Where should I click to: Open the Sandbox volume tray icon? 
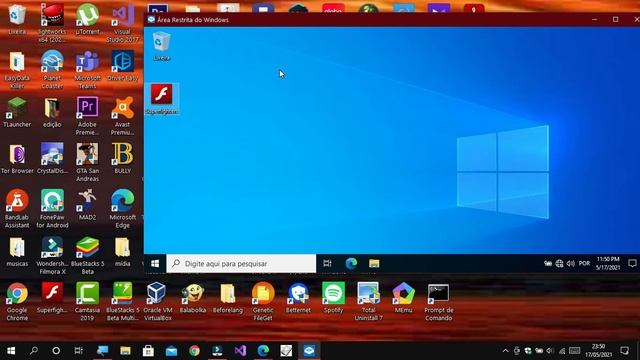pos(571,264)
